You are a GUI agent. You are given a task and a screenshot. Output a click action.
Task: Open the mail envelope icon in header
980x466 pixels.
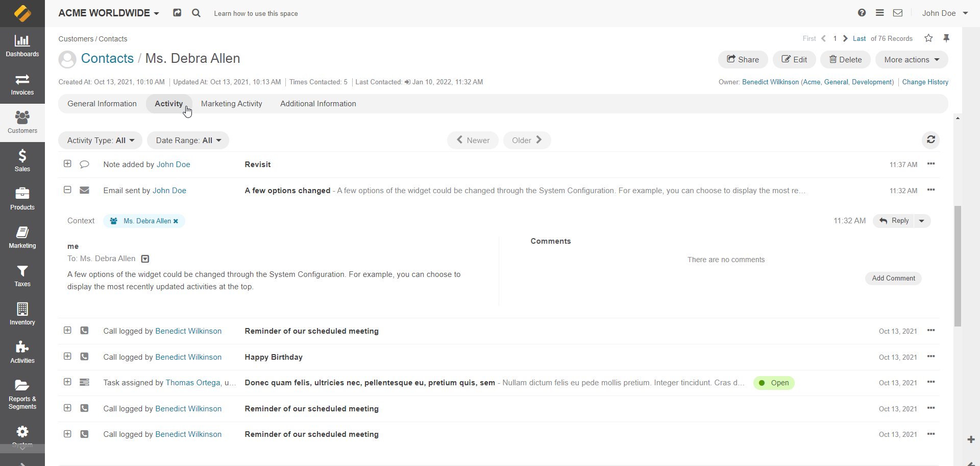[x=898, y=13]
